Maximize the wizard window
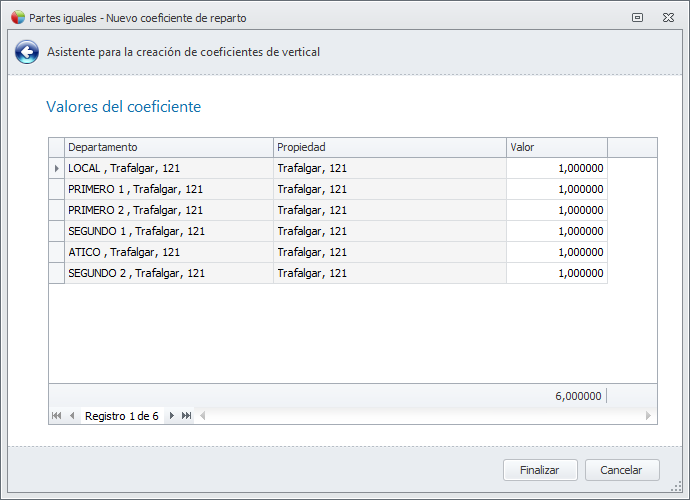 [x=637, y=18]
